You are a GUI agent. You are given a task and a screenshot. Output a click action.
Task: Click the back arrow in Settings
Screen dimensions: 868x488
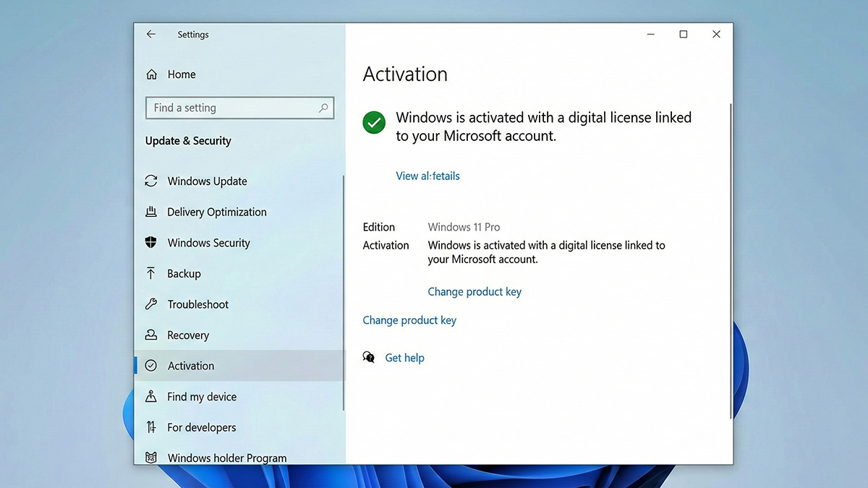[151, 34]
